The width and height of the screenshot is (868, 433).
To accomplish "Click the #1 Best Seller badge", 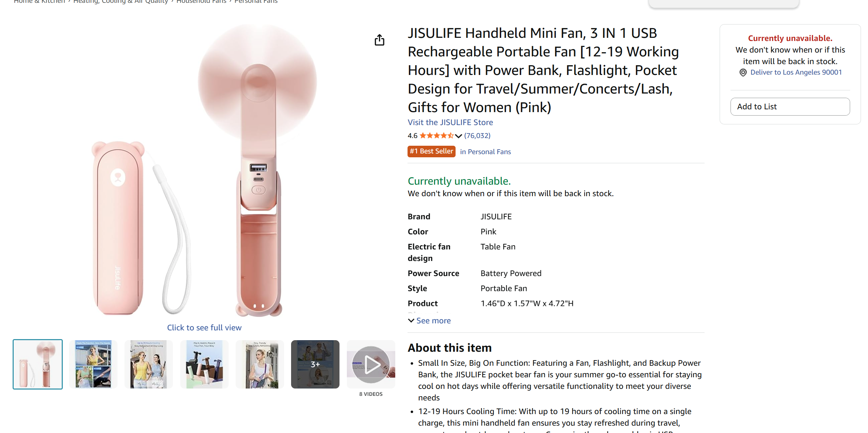I will tap(431, 151).
